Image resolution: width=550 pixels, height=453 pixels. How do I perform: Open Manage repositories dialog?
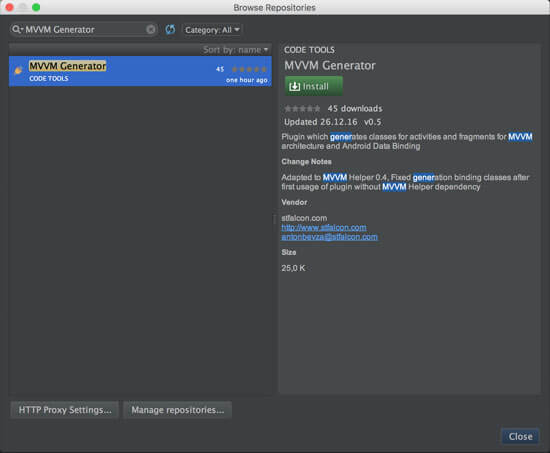177,410
